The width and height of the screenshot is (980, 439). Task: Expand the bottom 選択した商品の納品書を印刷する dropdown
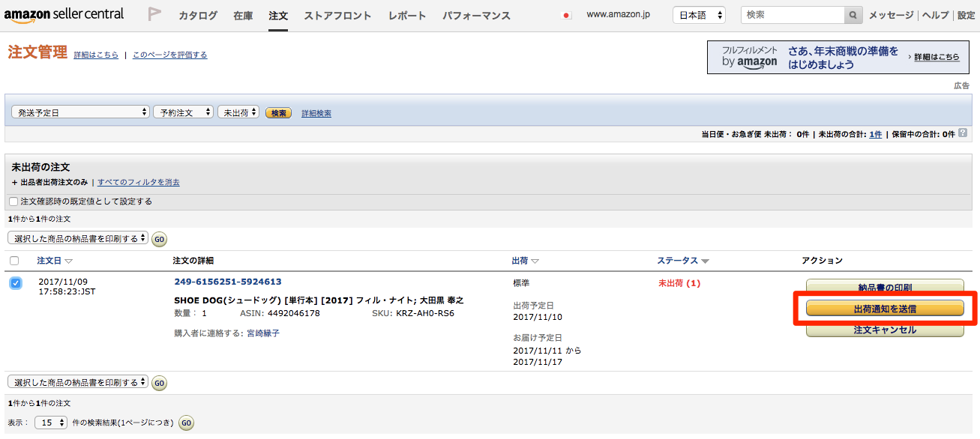pyautogui.click(x=78, y=382)
